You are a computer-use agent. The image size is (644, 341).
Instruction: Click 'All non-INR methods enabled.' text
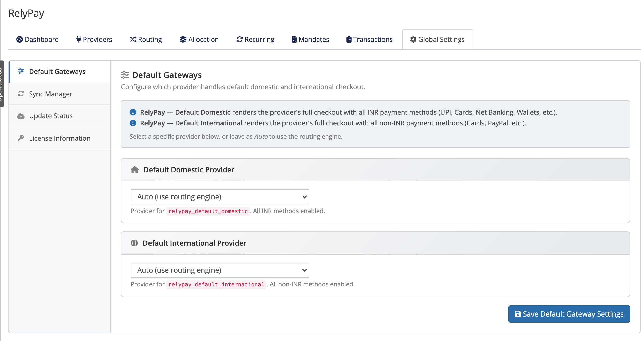(x=312, y=284)
